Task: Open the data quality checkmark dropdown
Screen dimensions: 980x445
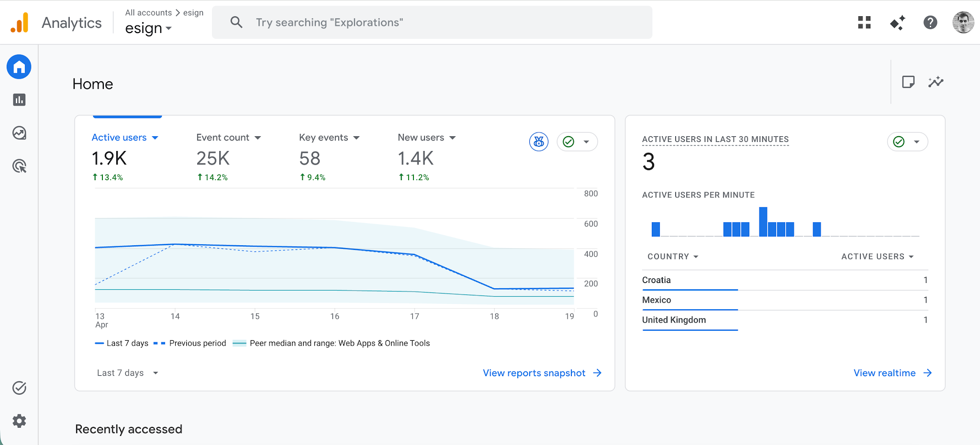Action: click(577, 141)
